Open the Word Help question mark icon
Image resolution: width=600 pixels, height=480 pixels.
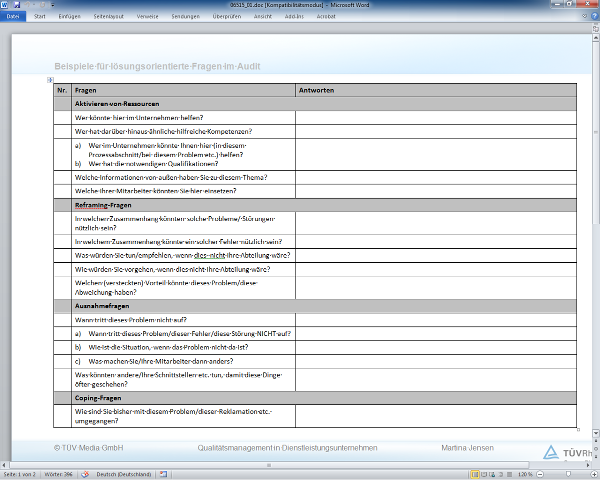click(592, 16)
